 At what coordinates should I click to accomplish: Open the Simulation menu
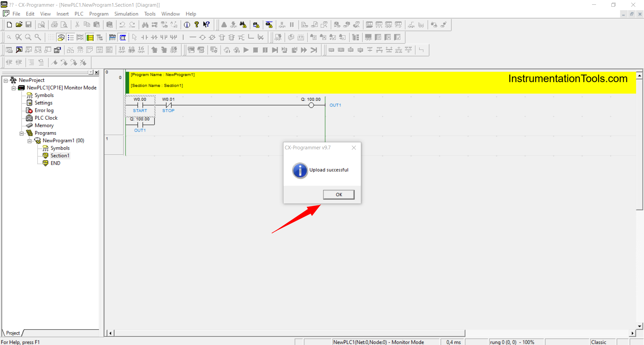tap(126, 14)
